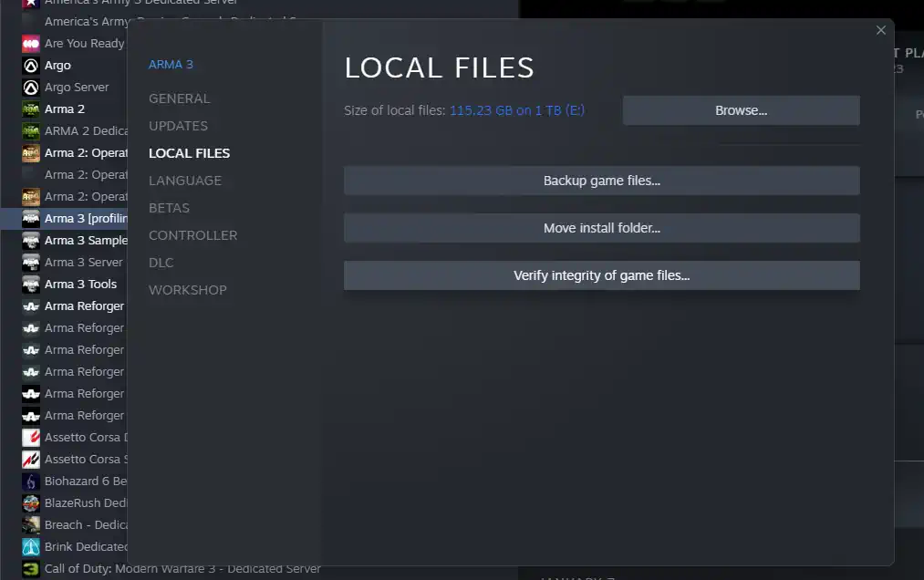Click the Brink Dedicated icon
Screen dimensions: 924x580
pyautogui.click(x=31, y=547)
